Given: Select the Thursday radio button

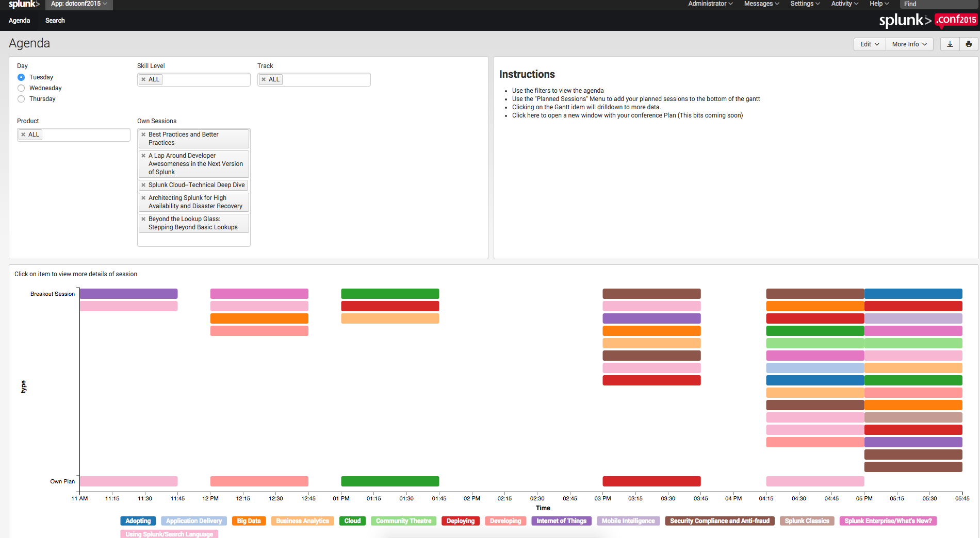Looking at the screenshot, I should point(21,99).
